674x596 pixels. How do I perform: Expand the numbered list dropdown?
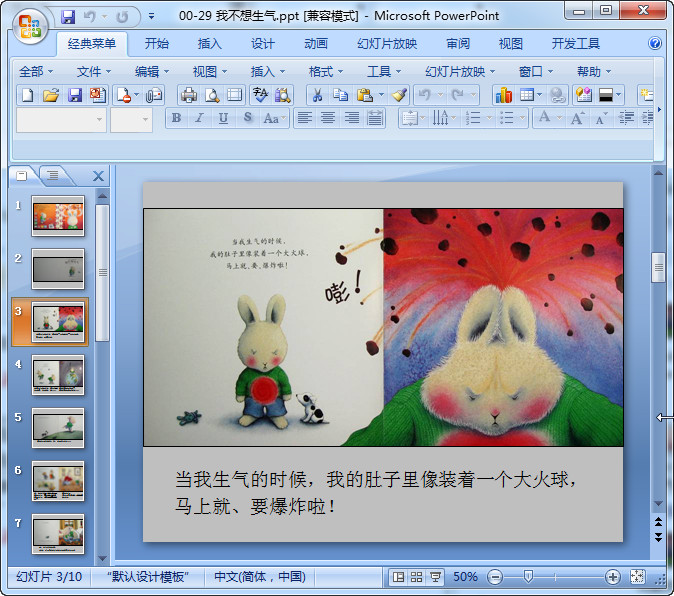pyautogui.click(x=489, y=118)
